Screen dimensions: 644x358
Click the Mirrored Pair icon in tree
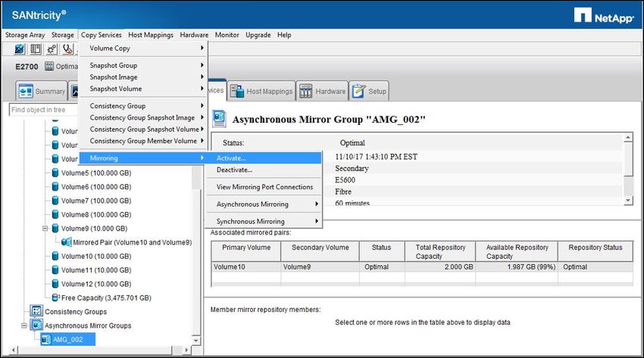click(x=67, y=242)
